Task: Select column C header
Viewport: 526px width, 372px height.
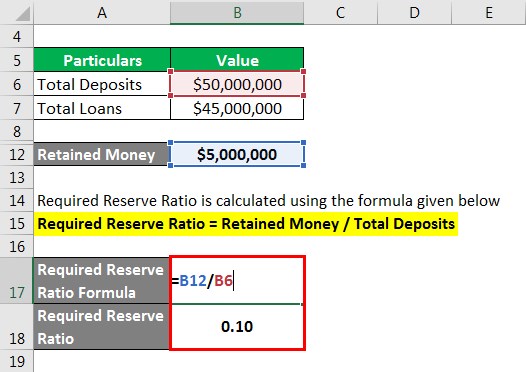Action: [341, 12]
